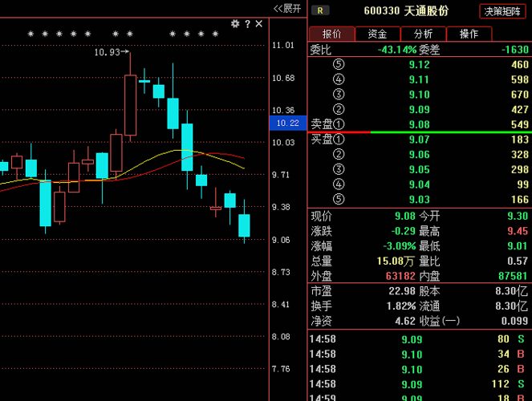
Task: Click the current price marker 10.22
Action: pos(288,123)
